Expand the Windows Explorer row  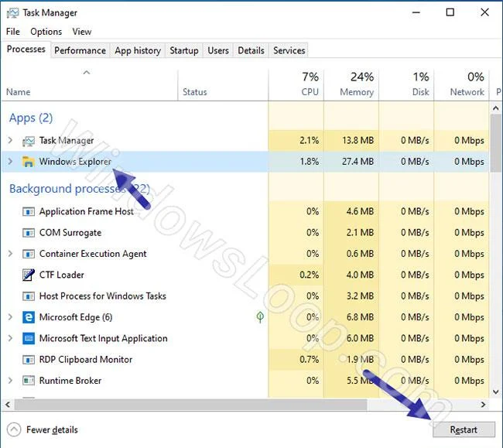point(10,161)
